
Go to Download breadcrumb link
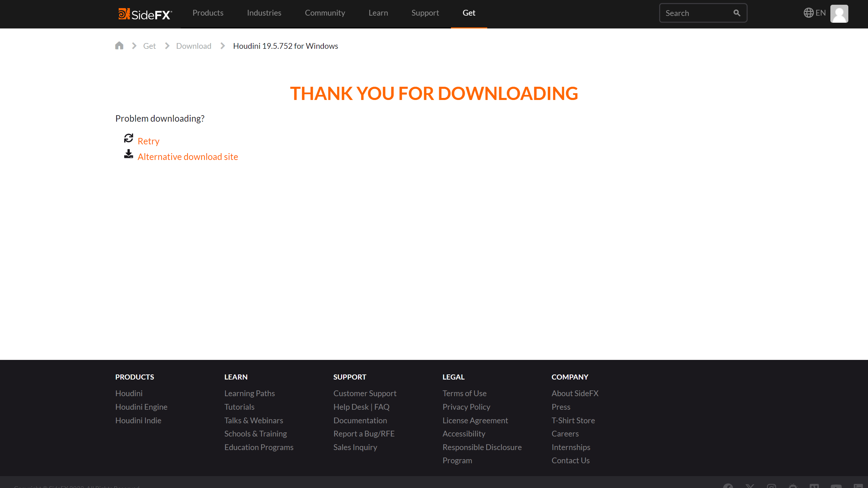click(x=194, y=46)
